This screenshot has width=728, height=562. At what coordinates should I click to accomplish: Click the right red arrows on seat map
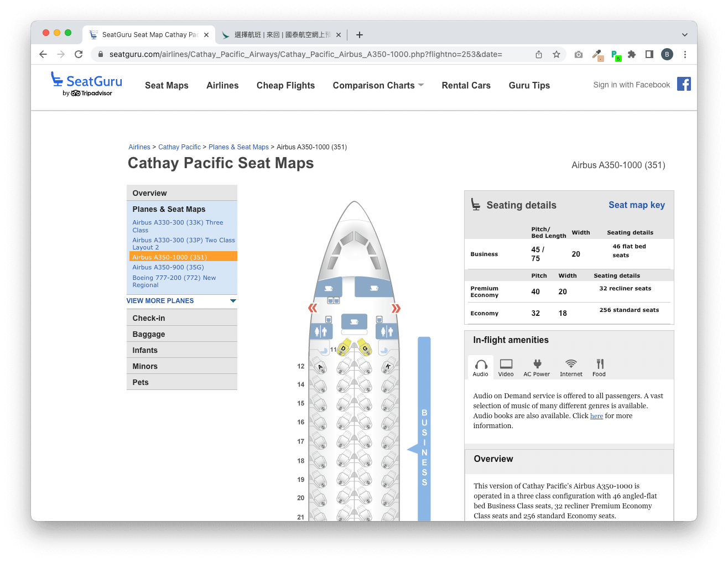[x=396, y=308]
